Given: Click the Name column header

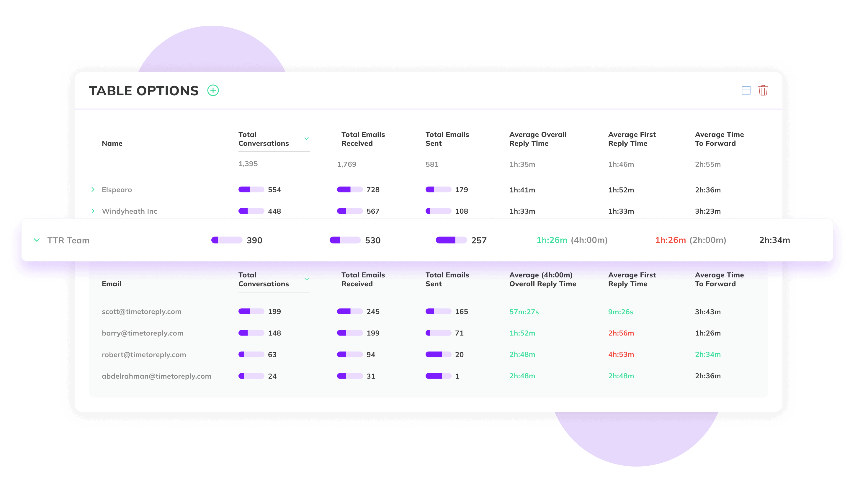Looking at the screenshot, I should point(112,143).
